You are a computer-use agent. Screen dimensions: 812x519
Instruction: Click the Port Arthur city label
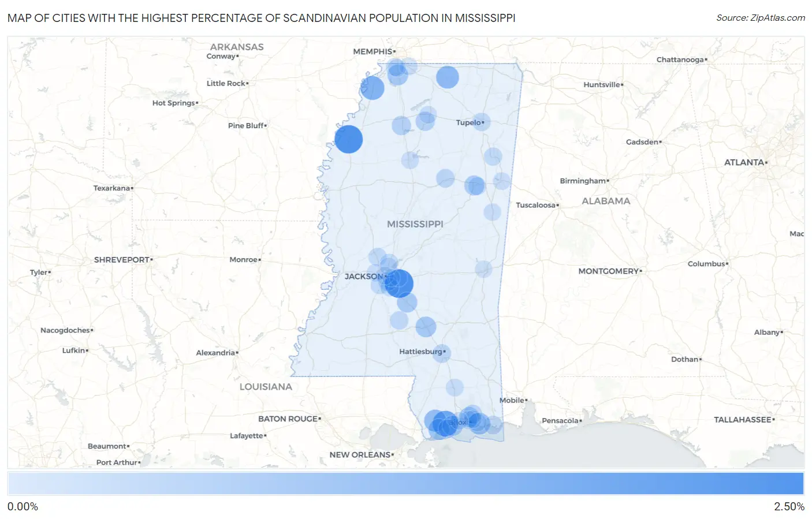117,462
